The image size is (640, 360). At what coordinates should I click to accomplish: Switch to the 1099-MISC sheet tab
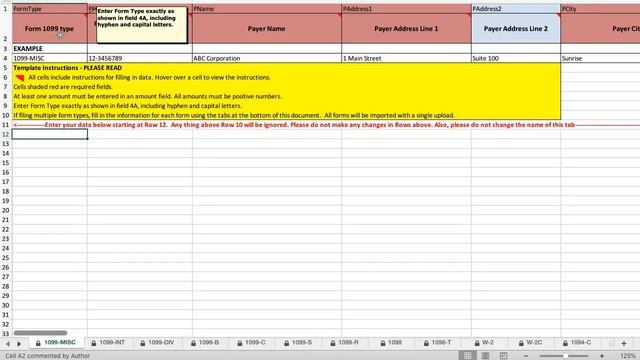pyautogui.click(x=55, y=343)
